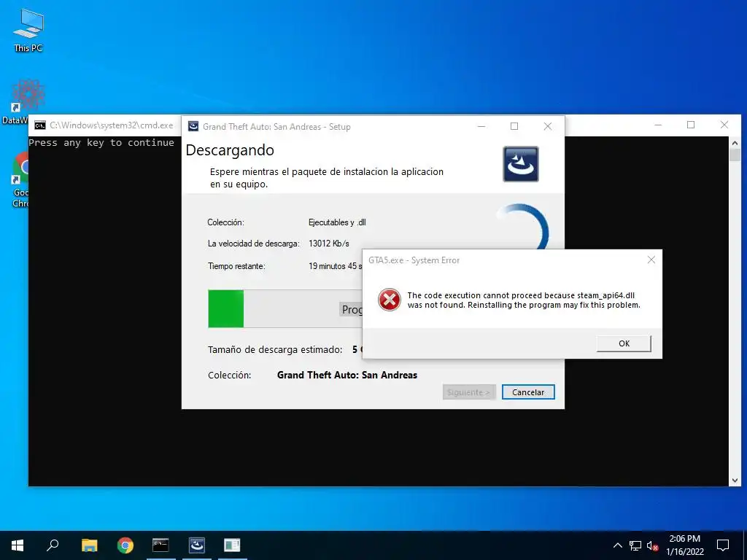747x560 pixels.
Task: Close the cmd.exe window
Action: click(724, 125)
